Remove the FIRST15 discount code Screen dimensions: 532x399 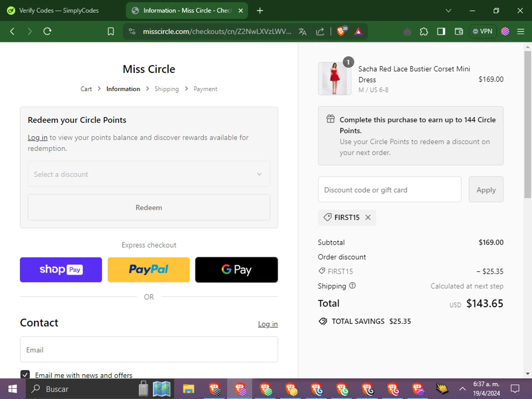pos(368,217)
